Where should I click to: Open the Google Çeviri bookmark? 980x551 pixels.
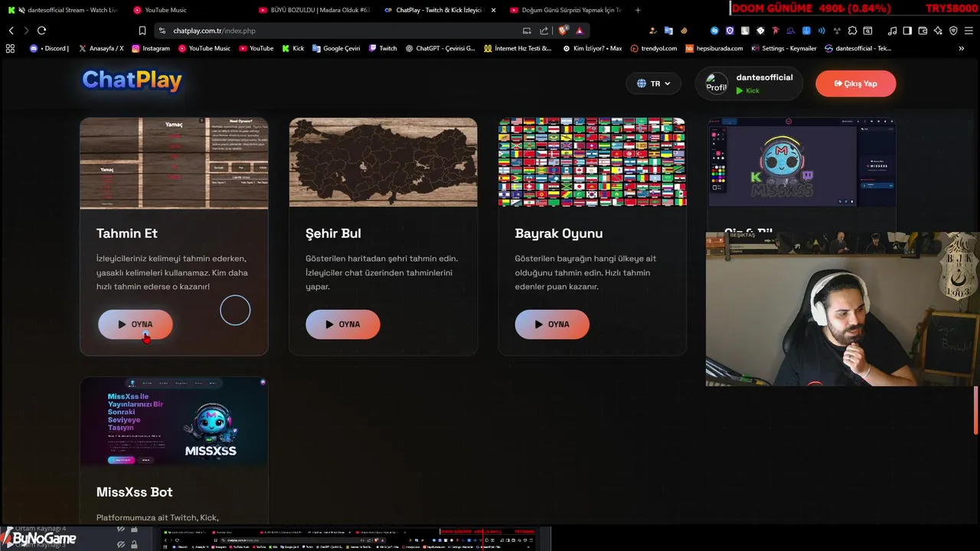336,48
